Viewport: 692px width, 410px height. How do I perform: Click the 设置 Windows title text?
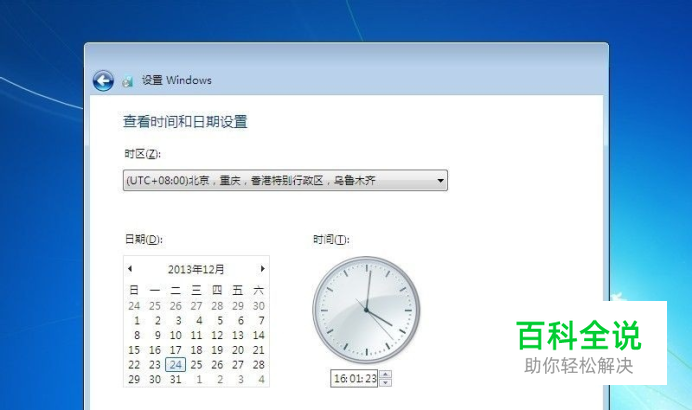pos(177,80)
